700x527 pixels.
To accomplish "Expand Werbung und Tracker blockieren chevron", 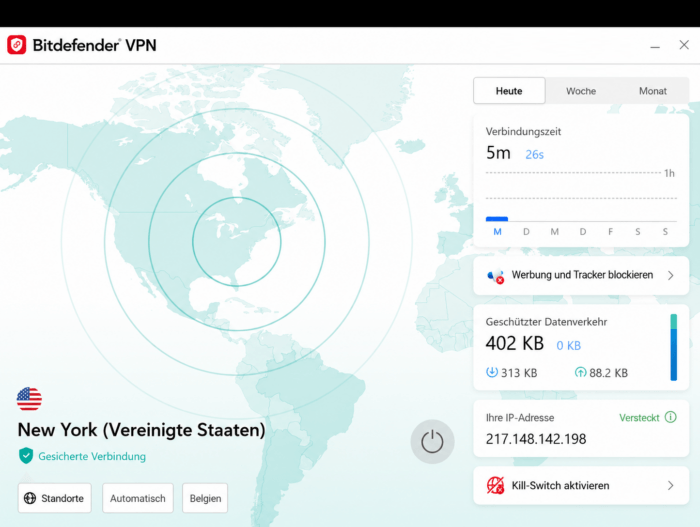I will 671,276.
